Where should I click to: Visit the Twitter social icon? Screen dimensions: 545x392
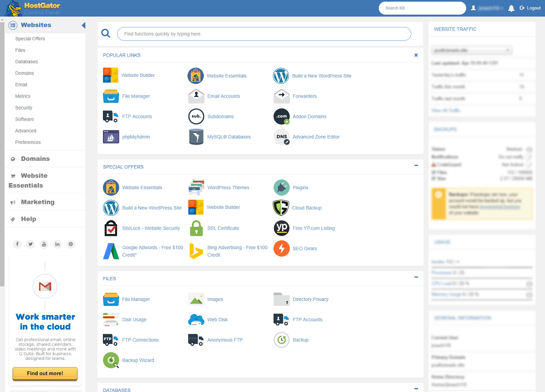31,244
